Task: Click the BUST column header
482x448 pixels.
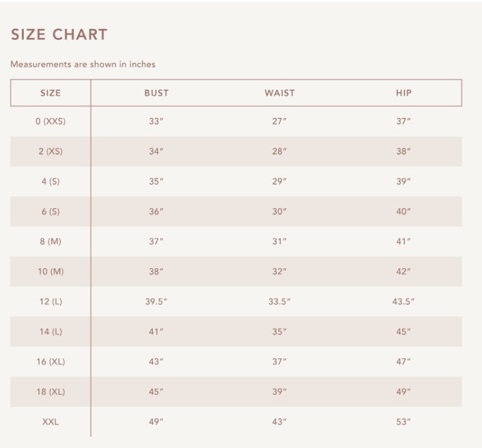Action: point(156,93)
